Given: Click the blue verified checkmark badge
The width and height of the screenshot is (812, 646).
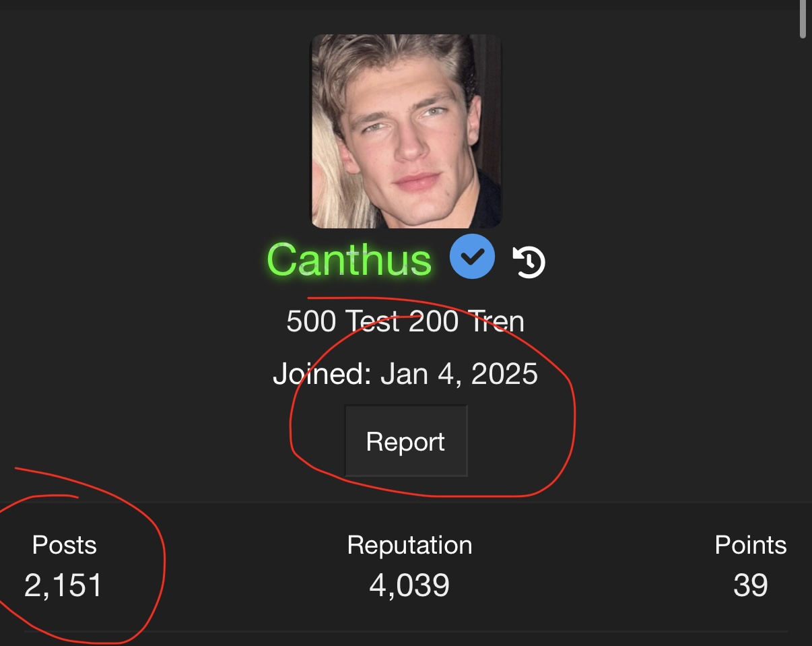Looking at the screenshot, I should tap(473, 257).
